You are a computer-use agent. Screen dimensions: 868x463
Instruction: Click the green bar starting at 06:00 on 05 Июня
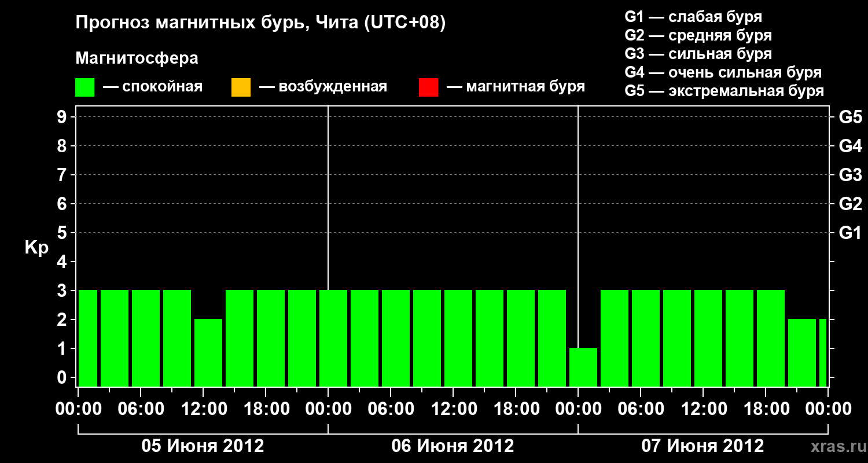(146, 338)
